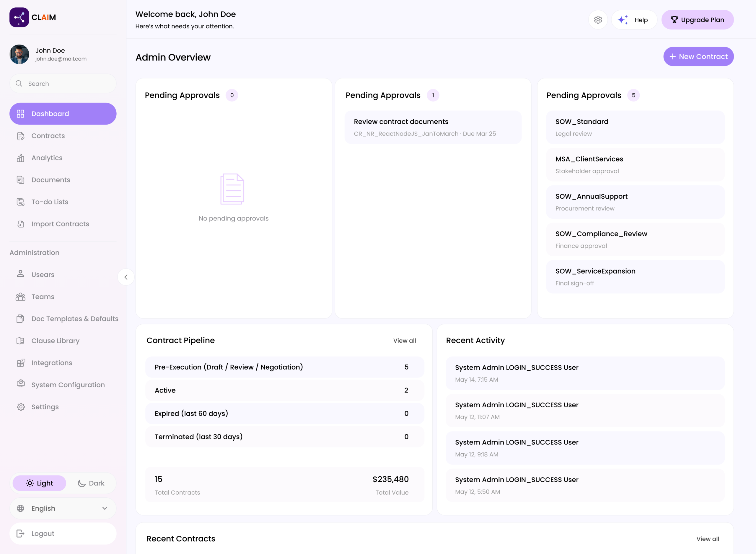The image size is (756, 554).
Task: View all in Contract Pipeline
Action: tap(404, 341)
